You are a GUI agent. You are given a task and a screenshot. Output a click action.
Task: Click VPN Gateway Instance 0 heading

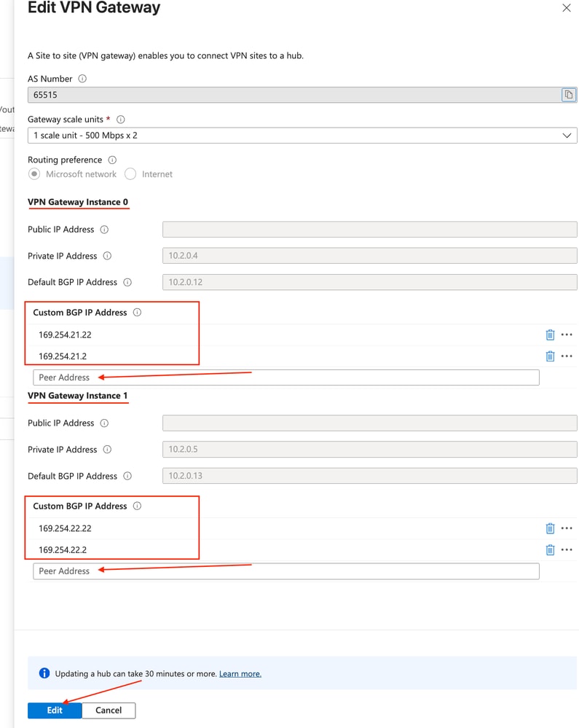tap(78, 202)
